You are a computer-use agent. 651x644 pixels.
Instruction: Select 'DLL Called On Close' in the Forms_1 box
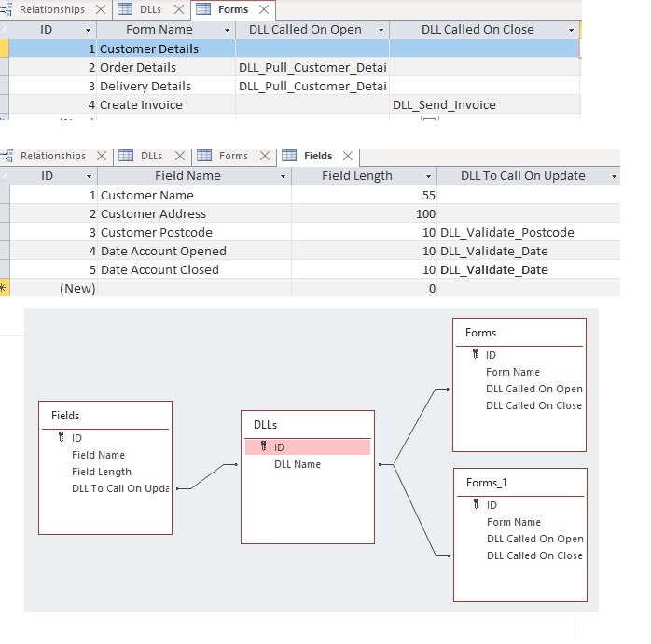click(534, 555)
